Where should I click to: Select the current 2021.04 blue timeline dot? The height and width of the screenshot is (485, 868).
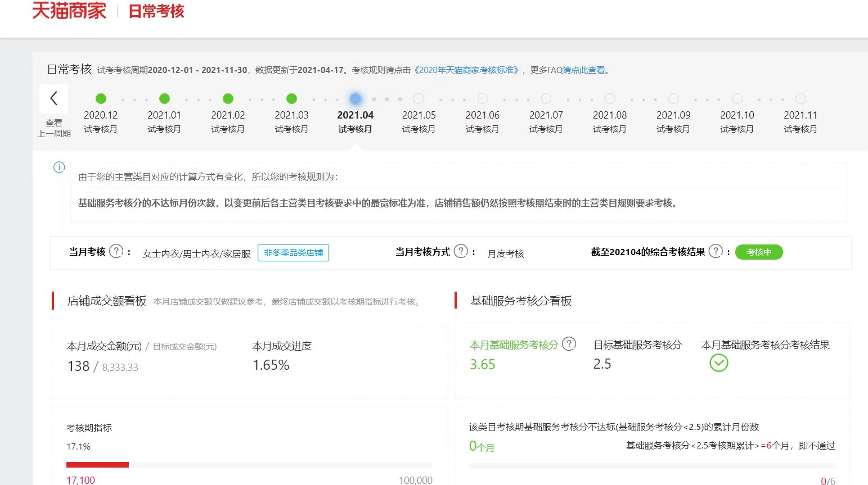tap(355, 99)
